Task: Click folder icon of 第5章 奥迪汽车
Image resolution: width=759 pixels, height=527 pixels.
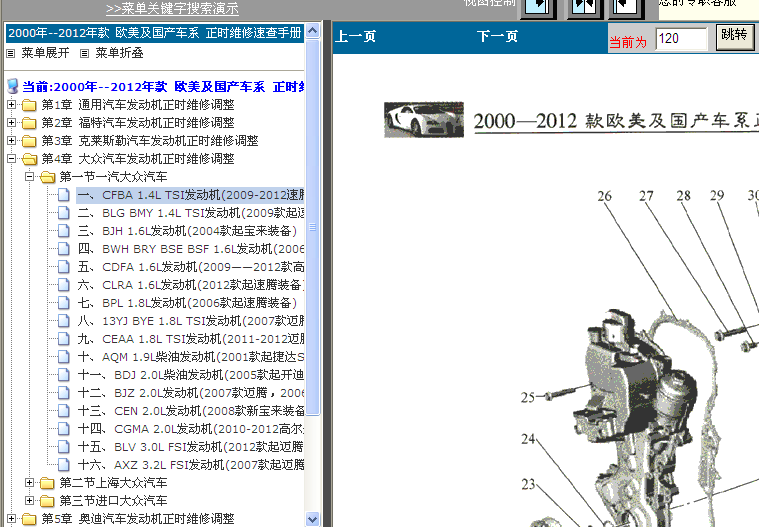Action: pos(29,519)
